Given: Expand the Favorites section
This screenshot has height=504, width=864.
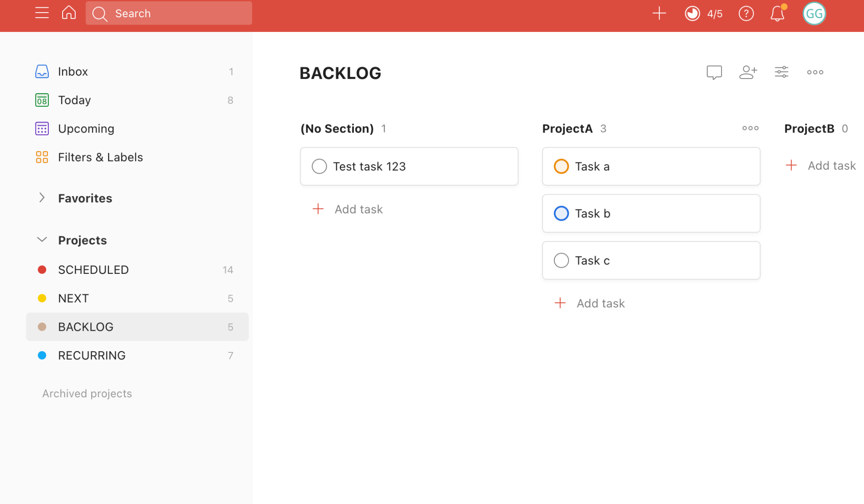Looking at the screenshot, I should 43,197.
